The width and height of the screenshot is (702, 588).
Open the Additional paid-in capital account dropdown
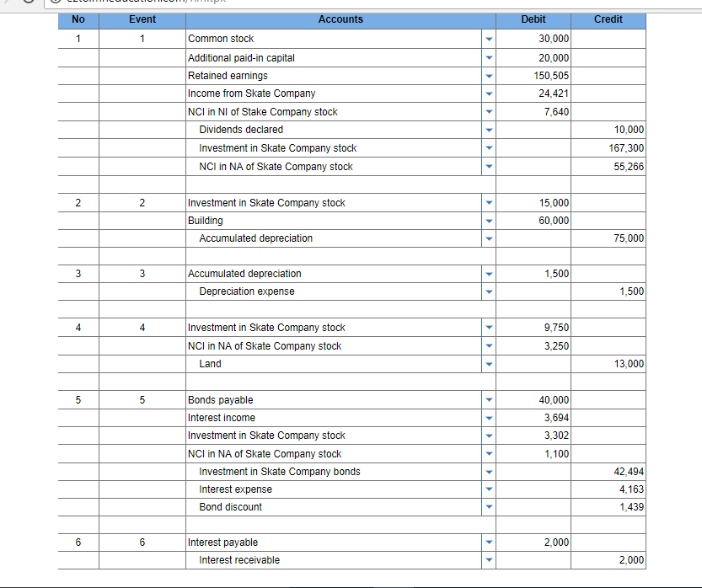point(489,57)
